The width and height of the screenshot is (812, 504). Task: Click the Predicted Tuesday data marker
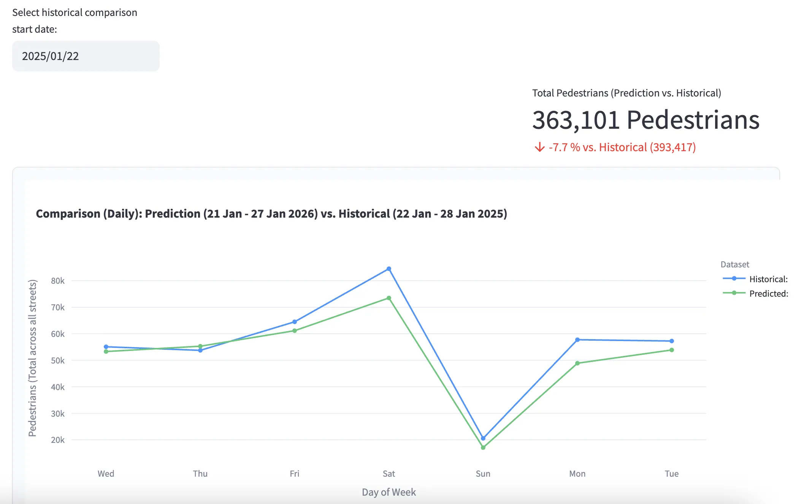(x=671, y=350)
